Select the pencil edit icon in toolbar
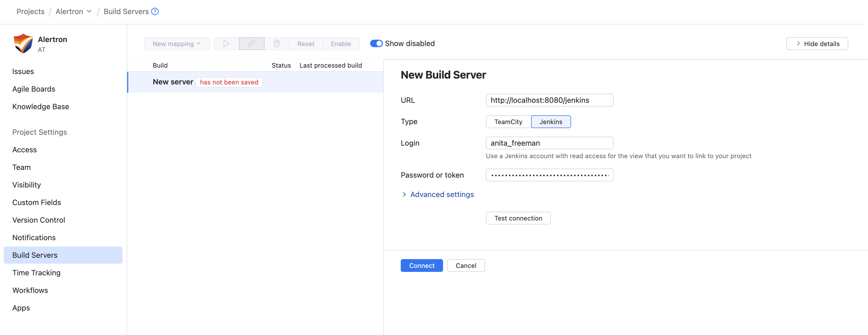 (251, 43)
